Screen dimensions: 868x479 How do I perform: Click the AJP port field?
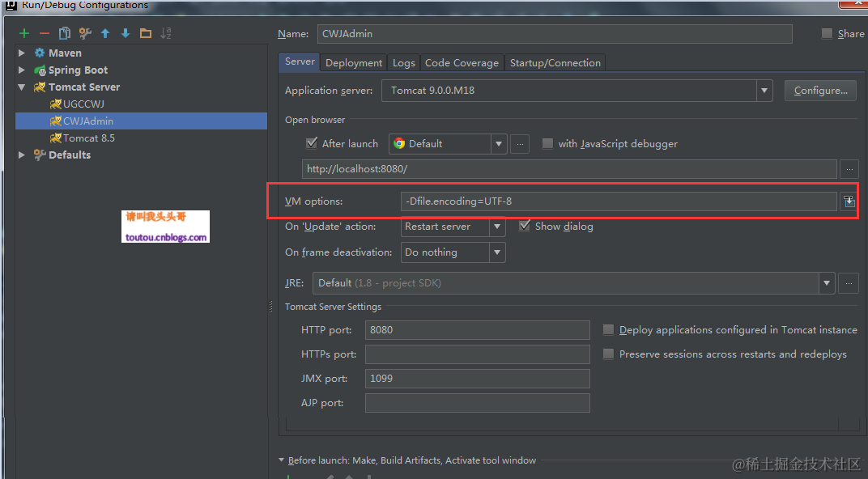tap(477, 403)
